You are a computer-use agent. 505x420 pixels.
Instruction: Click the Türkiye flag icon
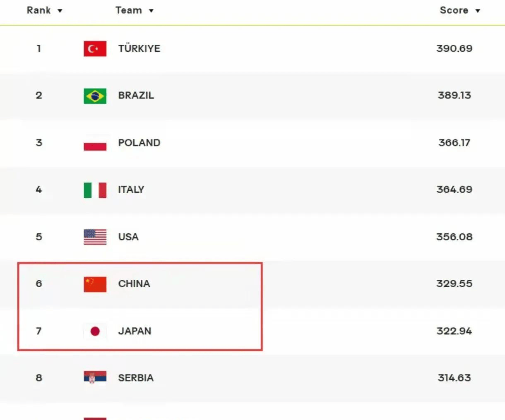95,49
